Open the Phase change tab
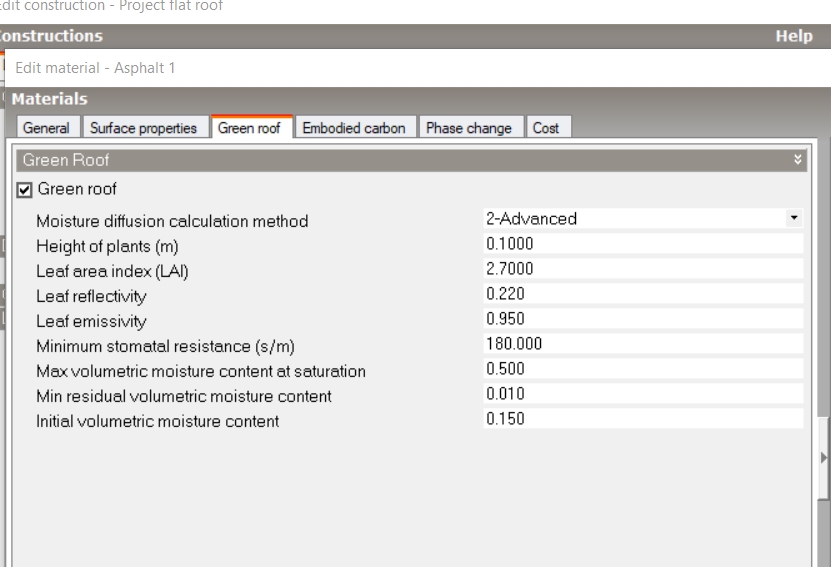This screenshot has width=831, height=567. [x=469, y=128]
